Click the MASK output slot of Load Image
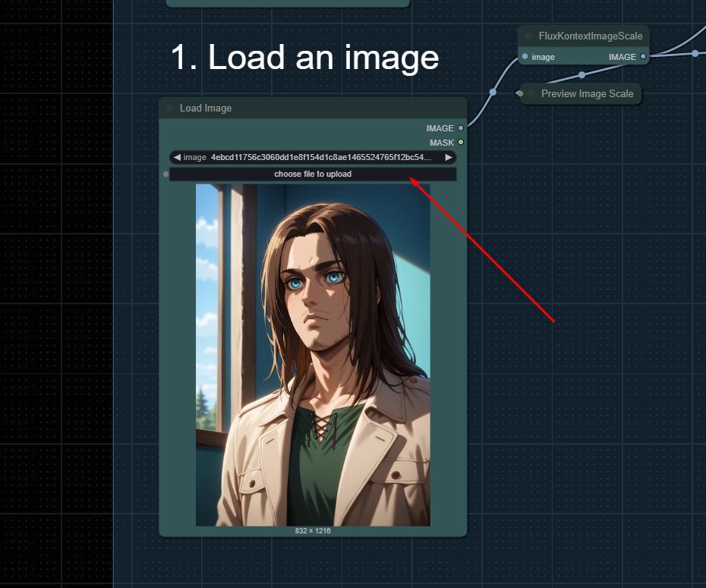The height and width of the screenshot is (588, 706). click(x=461, y=142)
